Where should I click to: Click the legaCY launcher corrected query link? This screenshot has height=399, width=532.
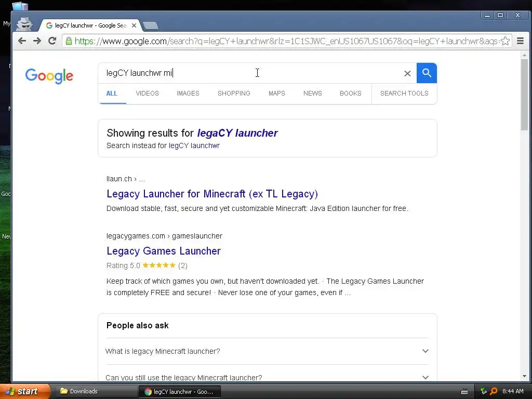pos(237,133)
